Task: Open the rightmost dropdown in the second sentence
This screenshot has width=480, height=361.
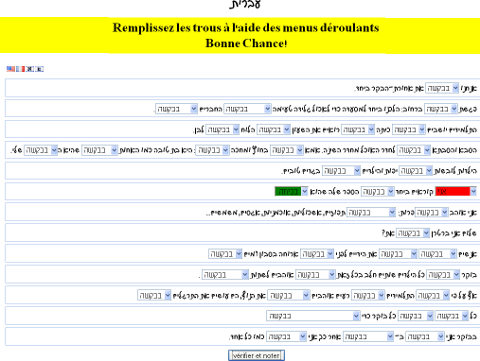Action: [x=441, y=109]
